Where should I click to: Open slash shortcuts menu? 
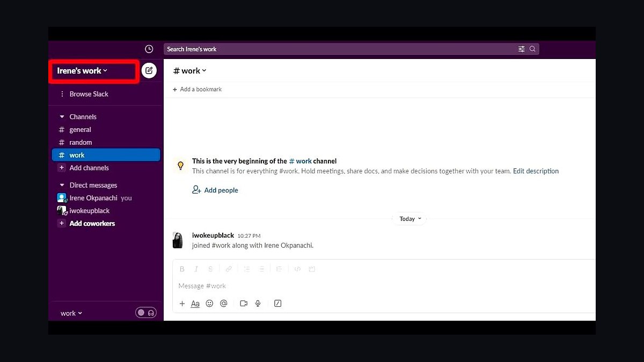tap(277, 304)
